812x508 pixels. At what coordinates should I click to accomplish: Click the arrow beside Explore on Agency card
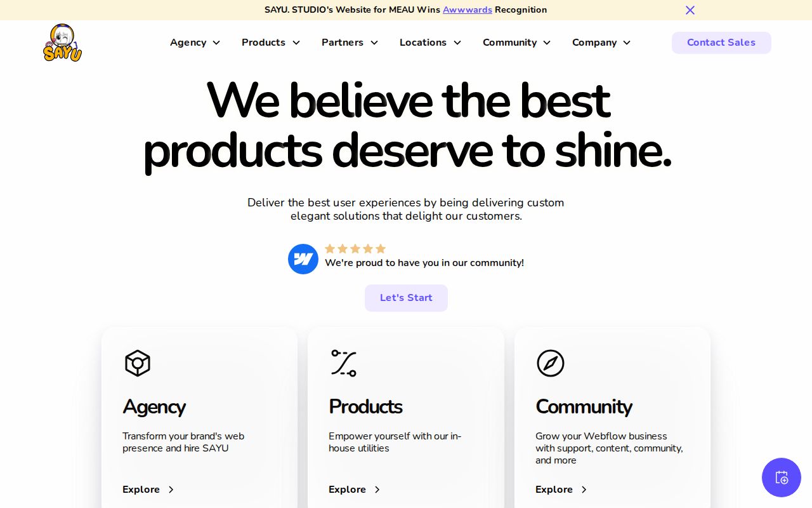point(171,490)
